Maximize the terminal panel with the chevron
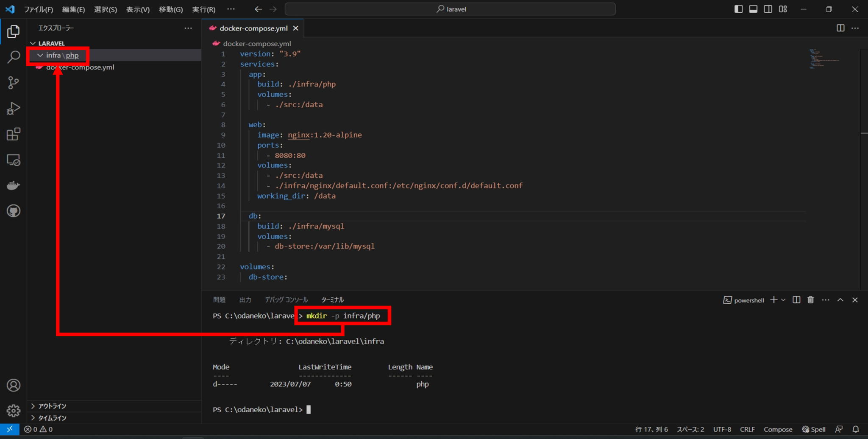This screenshot has height=439, width=868. 840,300
